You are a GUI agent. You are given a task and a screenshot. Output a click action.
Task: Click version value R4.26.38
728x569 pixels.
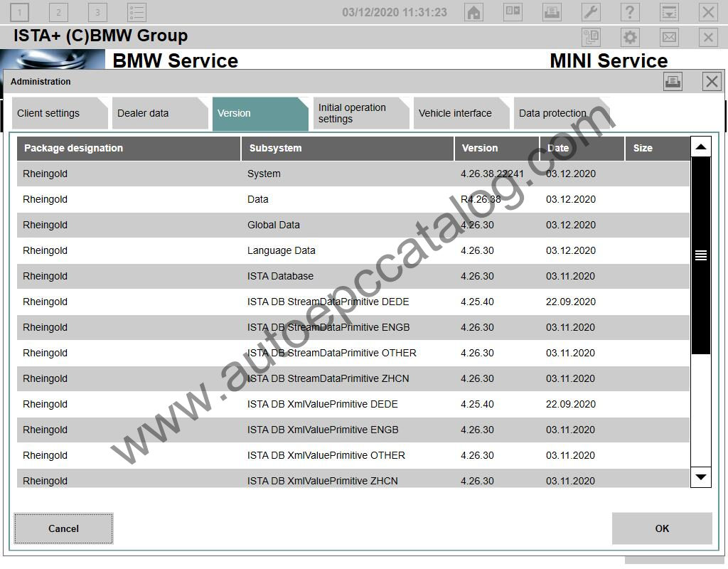point(481,199)
